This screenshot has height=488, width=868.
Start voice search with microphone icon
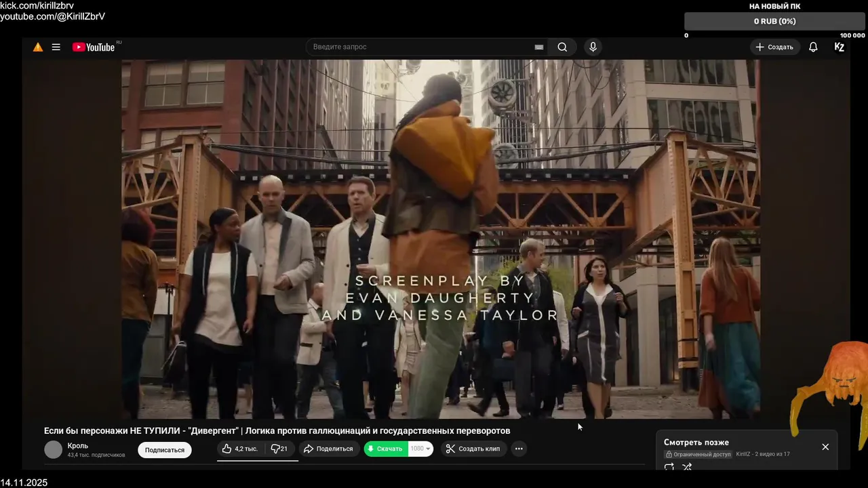pos(593,47)
